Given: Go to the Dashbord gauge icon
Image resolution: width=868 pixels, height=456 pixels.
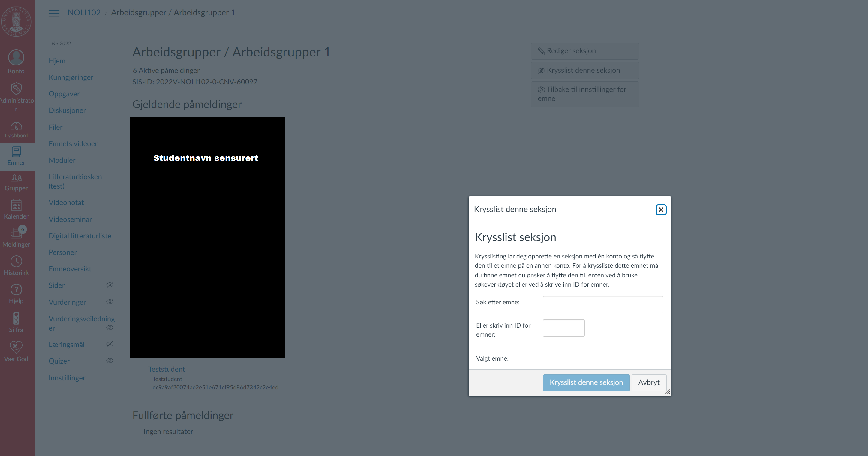Looking at the screenshot, I should coord(16,126).
